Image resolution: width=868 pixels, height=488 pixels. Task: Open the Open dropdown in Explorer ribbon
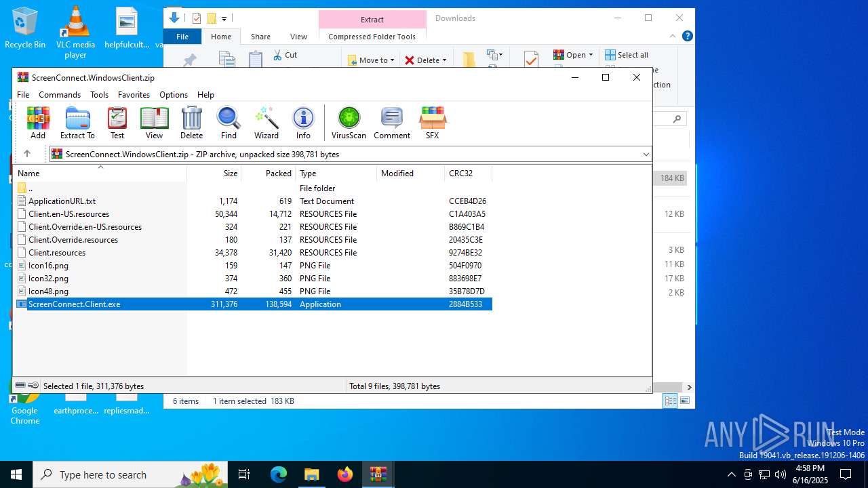pyautogui.click(x=573, y=55)
